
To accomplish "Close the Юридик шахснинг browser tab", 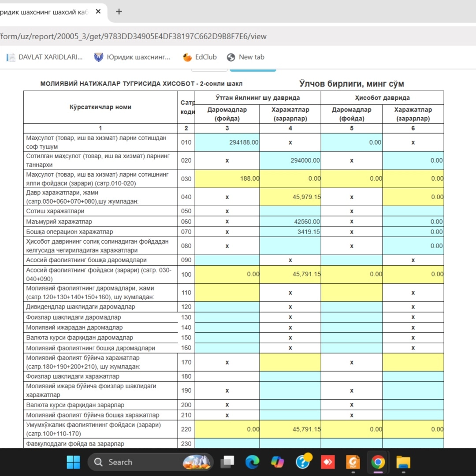I will pos(98,11).
